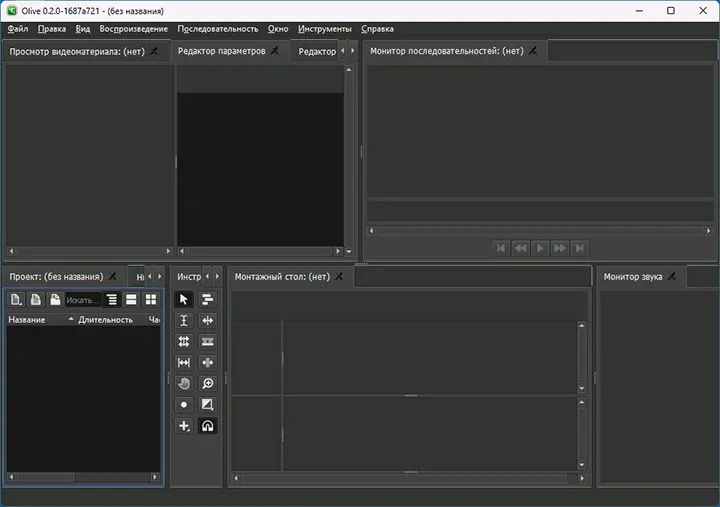Select the Add plus tool
720x507 pixels.
coord(184,426)
